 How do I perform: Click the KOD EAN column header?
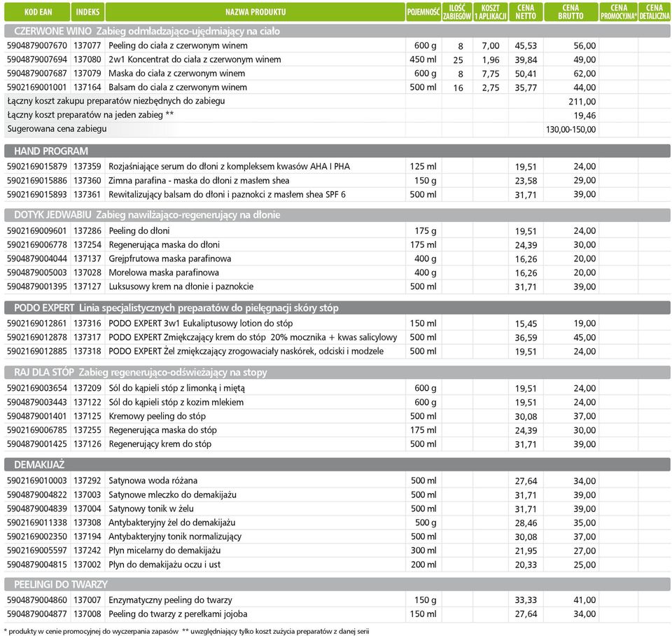coord(37,12)
